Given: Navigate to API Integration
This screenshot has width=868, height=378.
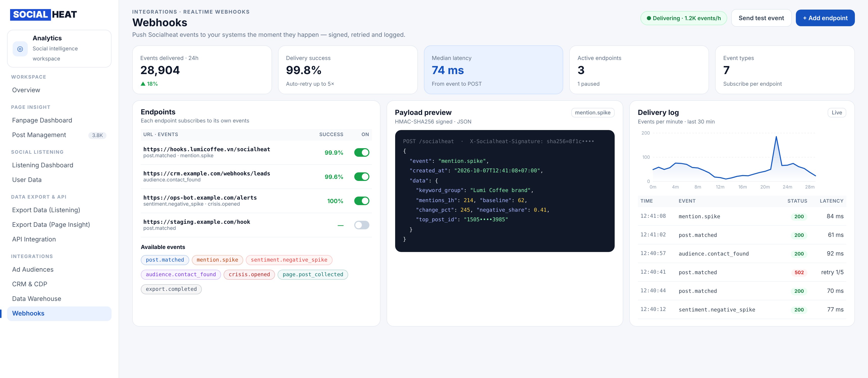Looking at the screenshot, I should (59, 239).
